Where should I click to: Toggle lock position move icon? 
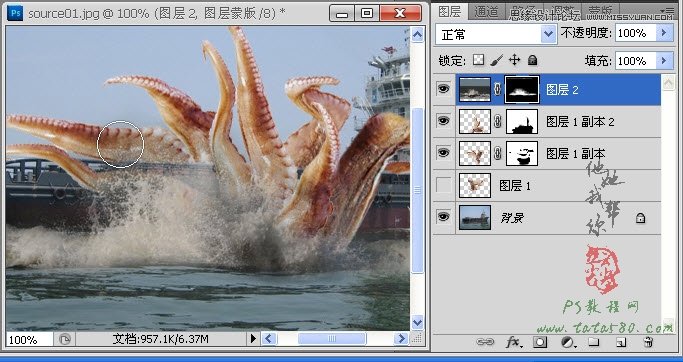pos(514,60)
